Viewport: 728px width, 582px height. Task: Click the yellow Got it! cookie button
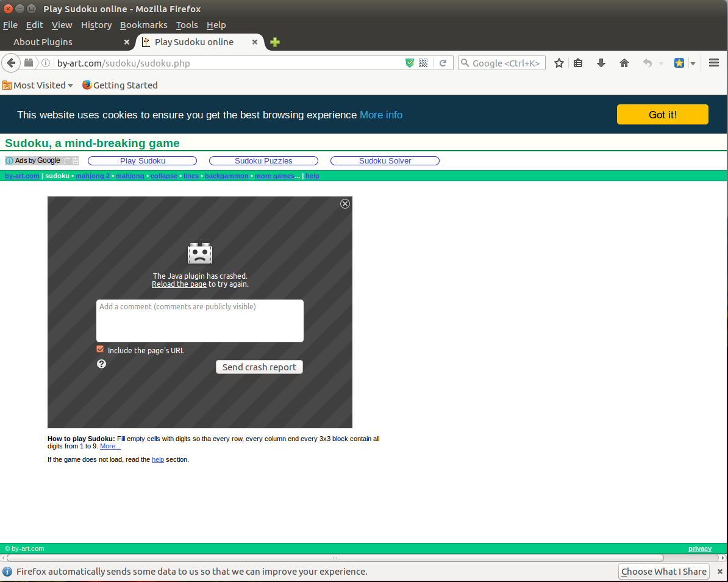click(x=662, y=115)
